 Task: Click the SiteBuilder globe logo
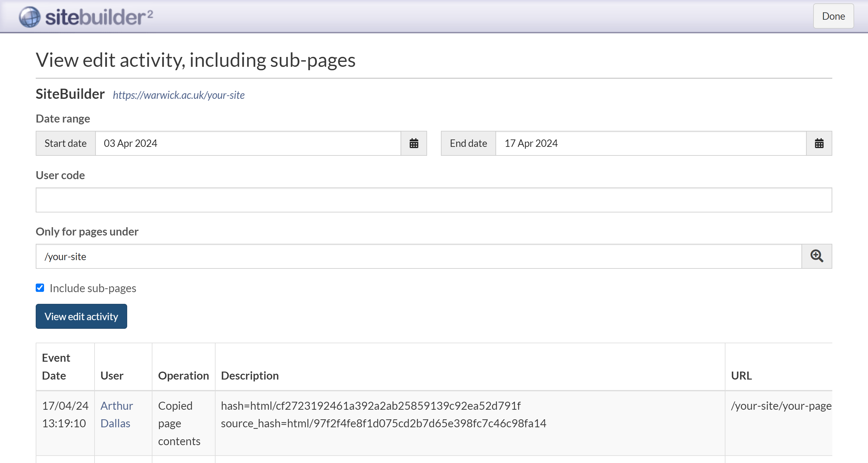pyautogui.click(x=30, y=17)
